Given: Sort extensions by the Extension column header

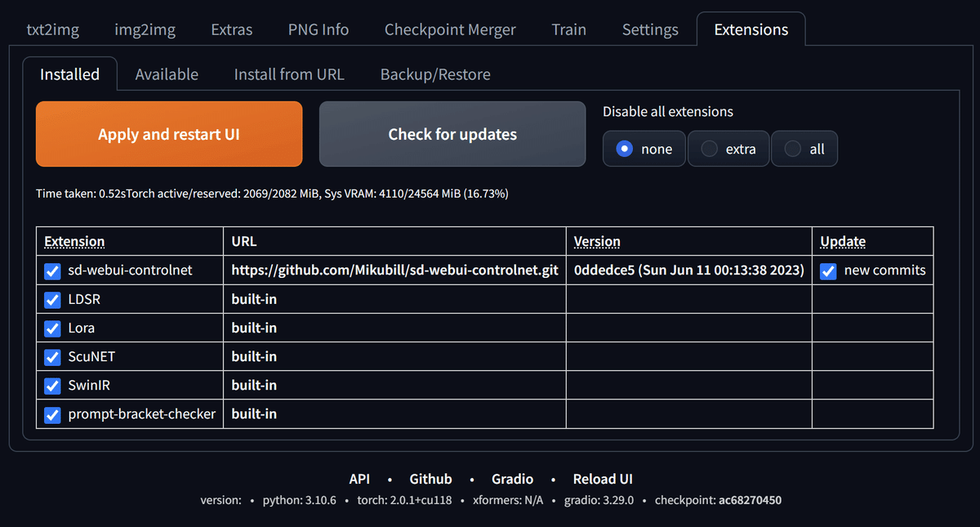Looking at the screenshot, I should click(74, 241).
